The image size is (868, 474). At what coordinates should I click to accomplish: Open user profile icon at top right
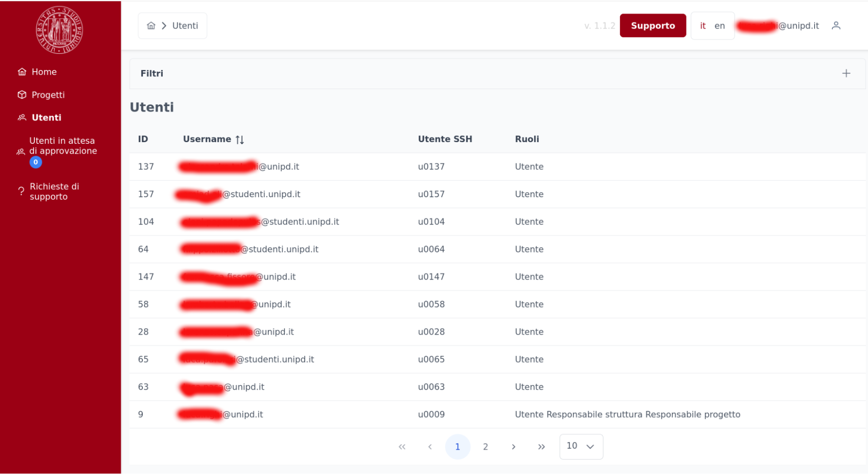(x=835, y=26)
